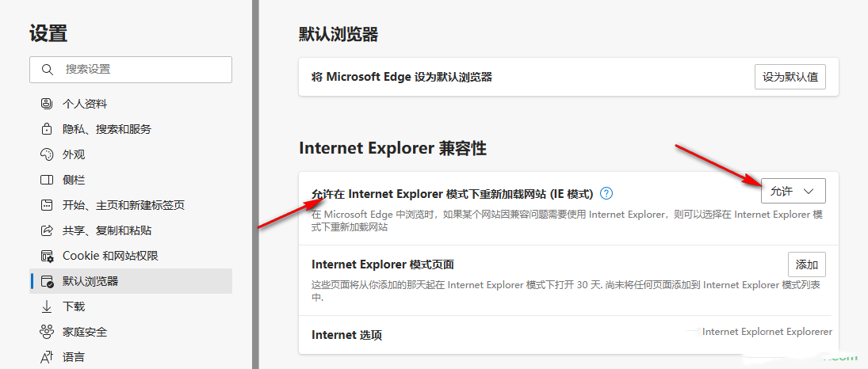The width and height of the screenshot is (868, 369).
Task: Click the icon beside 开始、主页和新建标签页
Action: pos(47,205)
